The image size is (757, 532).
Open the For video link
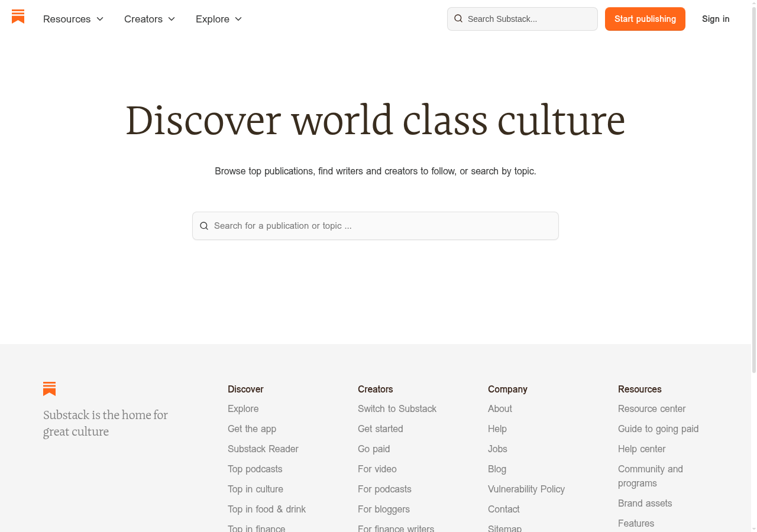pyautogui.click(x=377, y=469)
